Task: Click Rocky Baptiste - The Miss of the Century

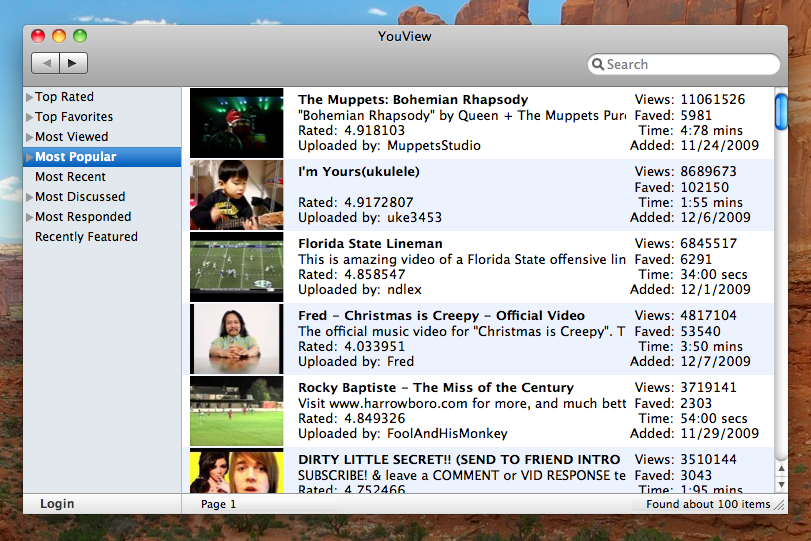Action: pos(436,387)
